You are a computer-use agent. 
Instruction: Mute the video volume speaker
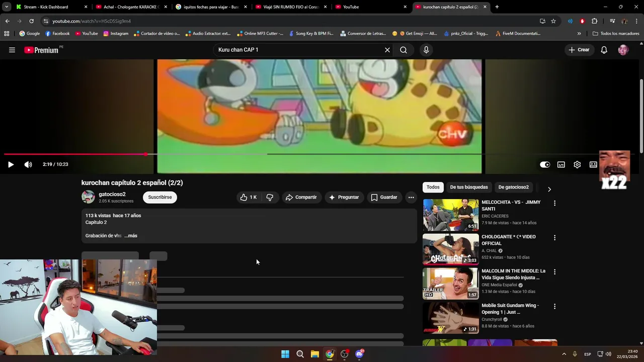point(28,164)
